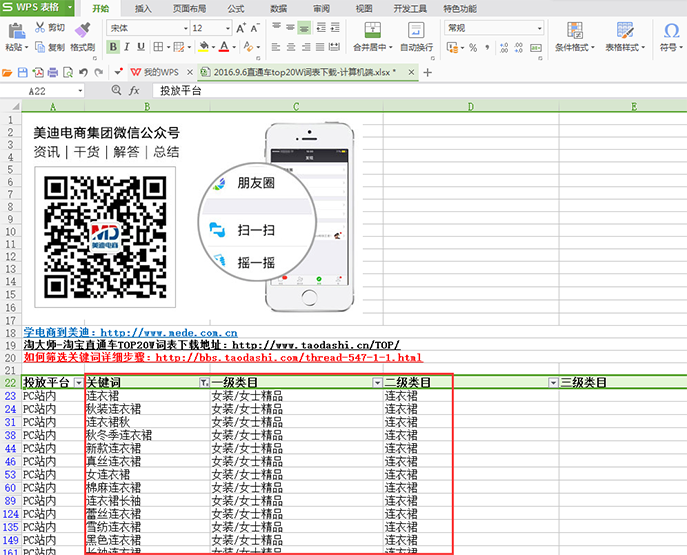Open font name dropdown 宋体
Screen dimensions: 687x555
click(x=186, y=28)
